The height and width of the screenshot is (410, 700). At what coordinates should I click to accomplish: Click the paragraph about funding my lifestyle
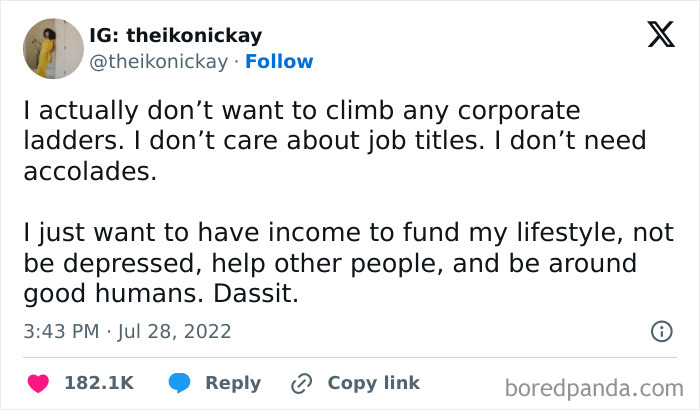[348, 263]
